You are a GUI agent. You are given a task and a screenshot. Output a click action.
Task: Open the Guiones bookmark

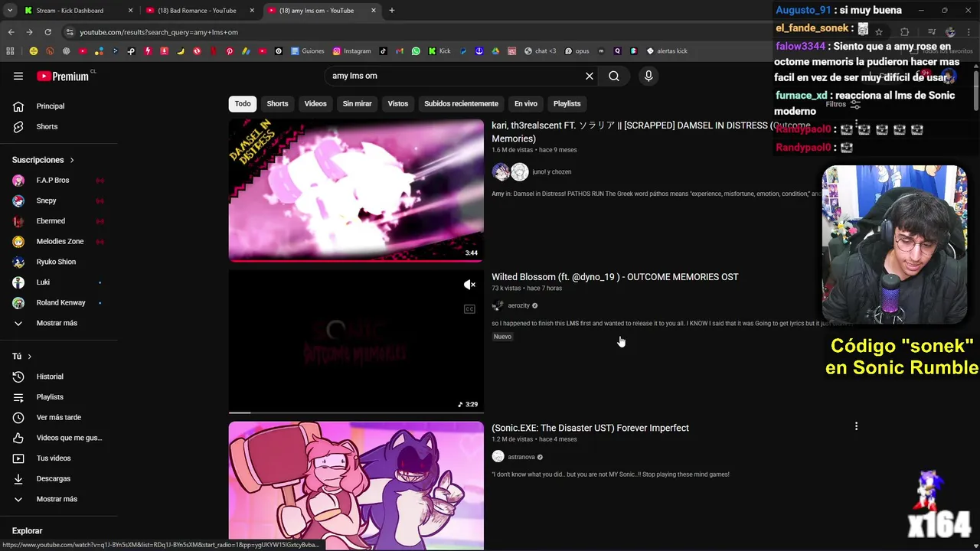click(x=308, y=51)
